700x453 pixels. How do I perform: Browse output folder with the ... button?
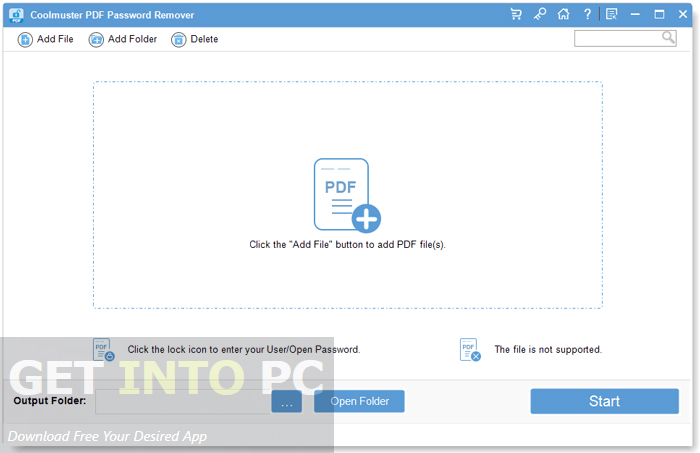pyautogui.click(x=287, y=401)
